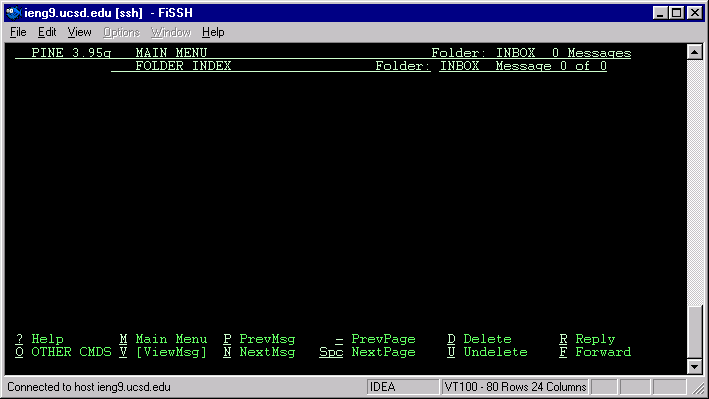This screenshot has height=399, width=709.
Task: Open the View menu
Action: click(x=80, y=32)
